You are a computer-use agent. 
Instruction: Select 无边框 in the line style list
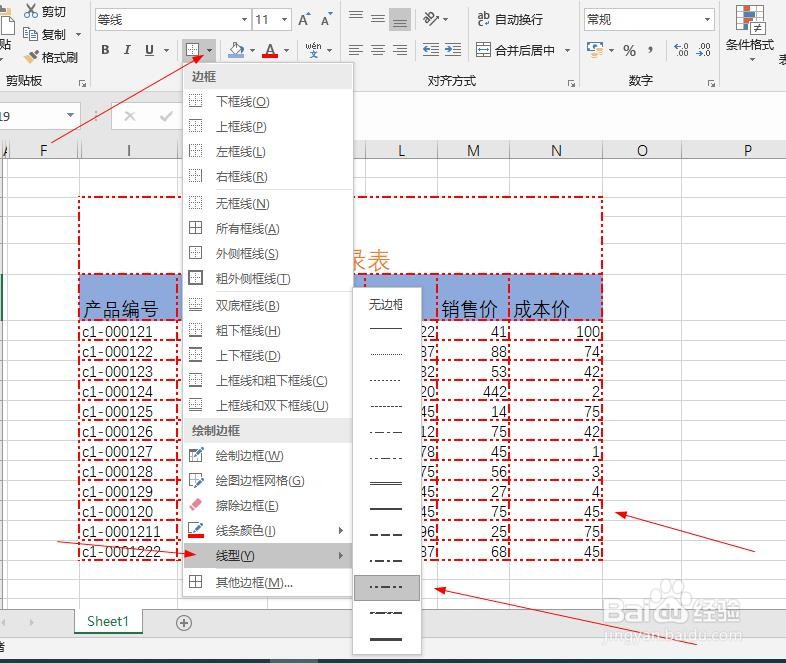click(x=386, y=304)
